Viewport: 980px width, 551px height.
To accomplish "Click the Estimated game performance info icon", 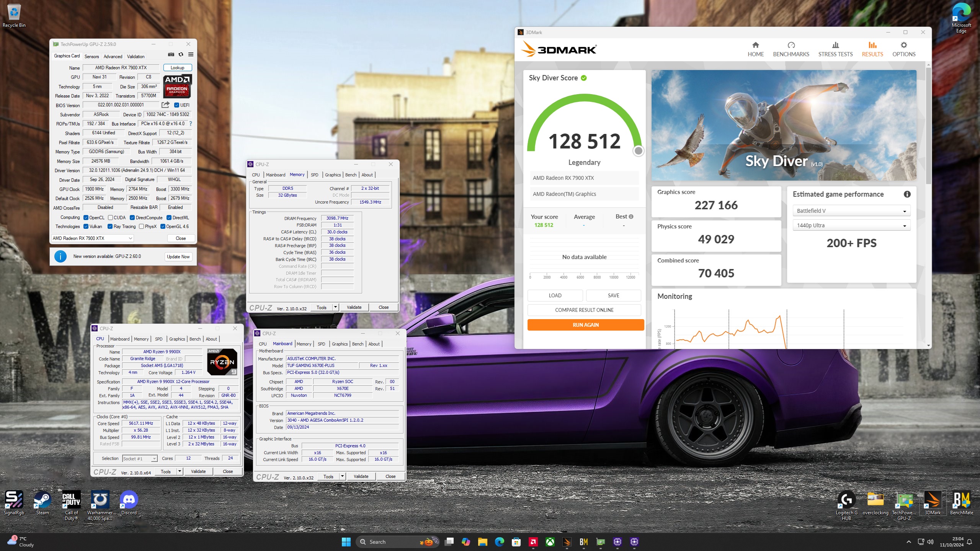I will 907,194.
